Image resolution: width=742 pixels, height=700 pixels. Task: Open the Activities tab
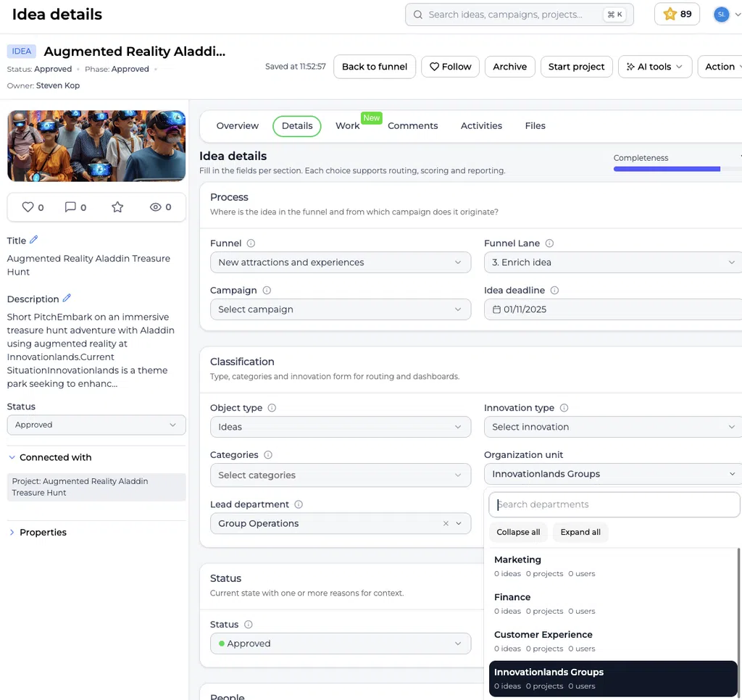click(481, 126)
